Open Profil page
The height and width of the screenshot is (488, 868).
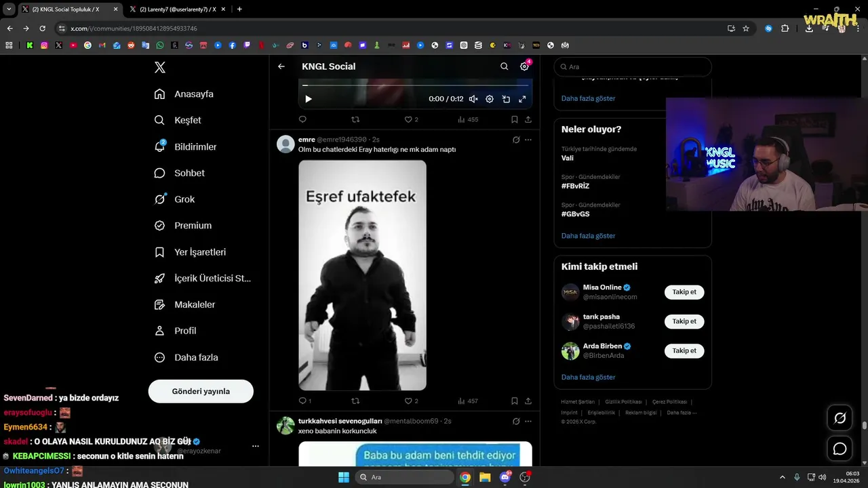pos(175,331)
